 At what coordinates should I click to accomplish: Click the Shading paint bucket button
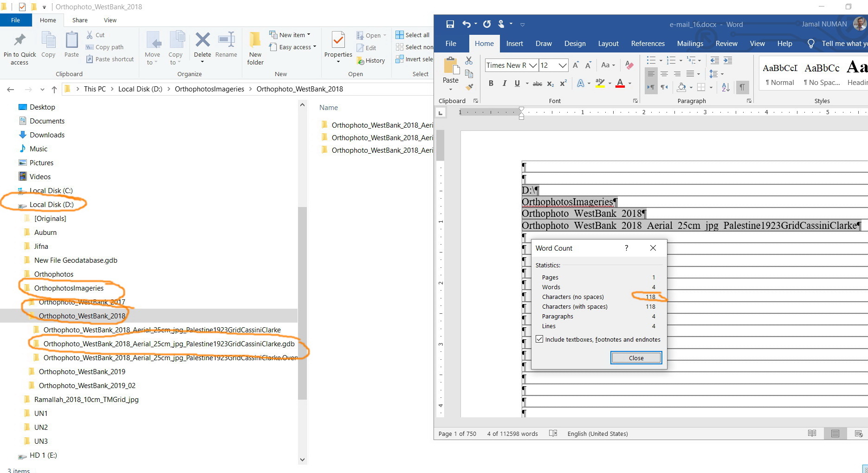tap(681, 87)
